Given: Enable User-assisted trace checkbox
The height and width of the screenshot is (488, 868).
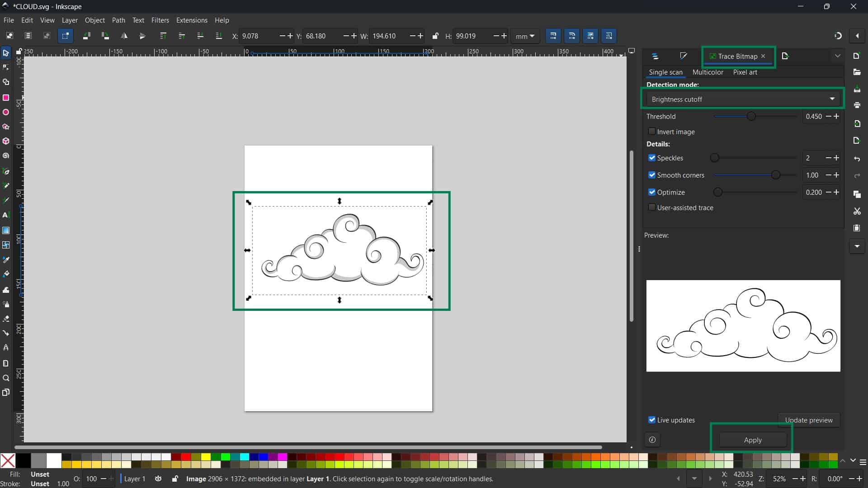Looking at the screenshot, I should [x=651, y=207].
